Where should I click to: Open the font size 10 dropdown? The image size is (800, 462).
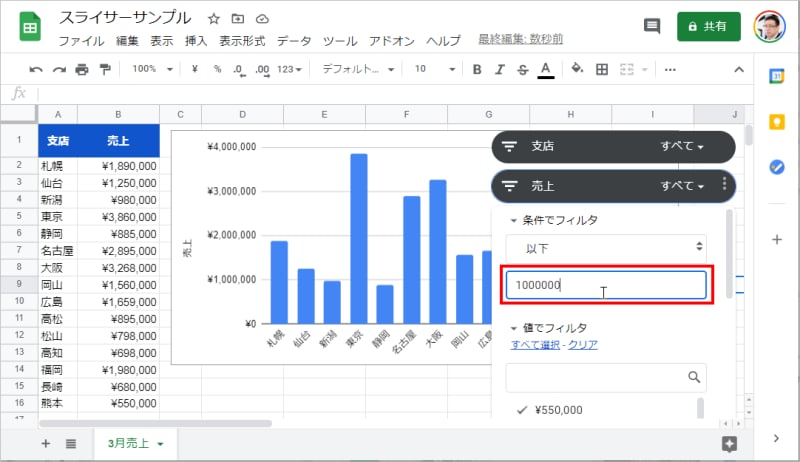[434, 69]
